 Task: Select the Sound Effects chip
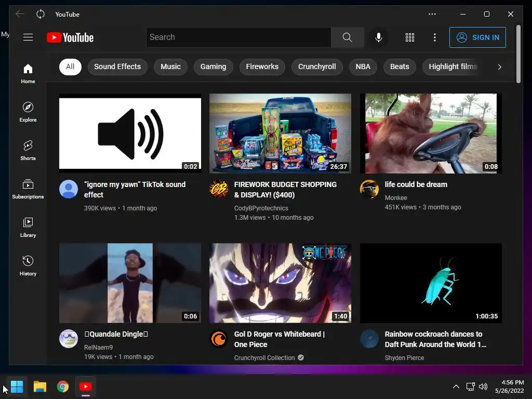click(x=117, y=67)
